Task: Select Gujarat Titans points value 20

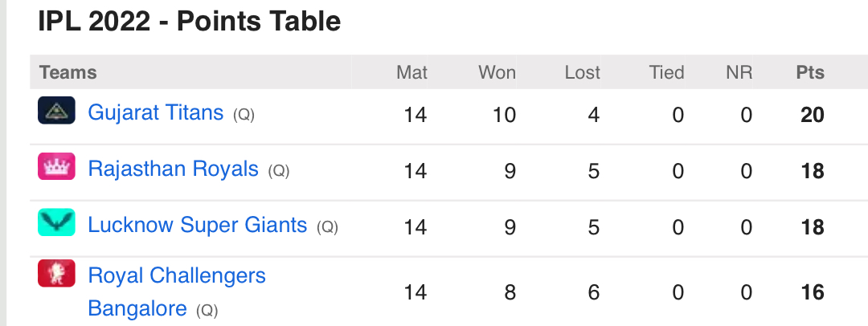Action: click(x=813, y=115)
